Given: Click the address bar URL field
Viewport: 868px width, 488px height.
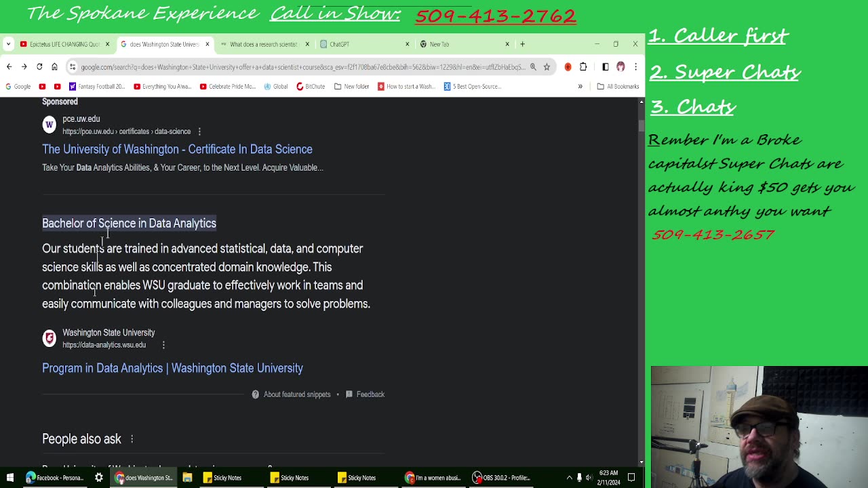Looking at the screenshot, I should 302,67.
